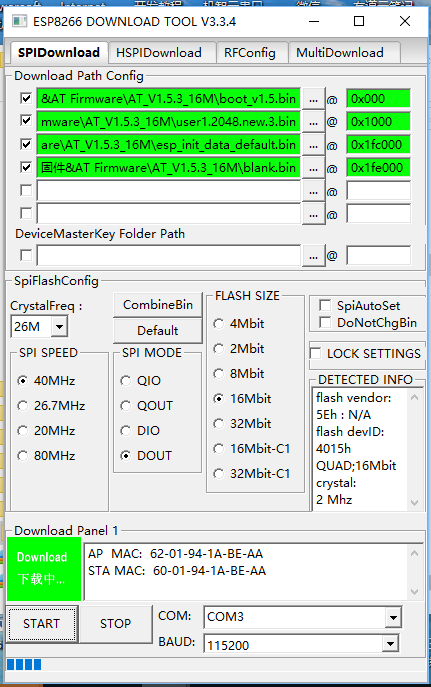Image resolution: width=431 pixels, height=687 pixels.
Task: Browse file for blank.bin path row
Action: pos(313,168)
